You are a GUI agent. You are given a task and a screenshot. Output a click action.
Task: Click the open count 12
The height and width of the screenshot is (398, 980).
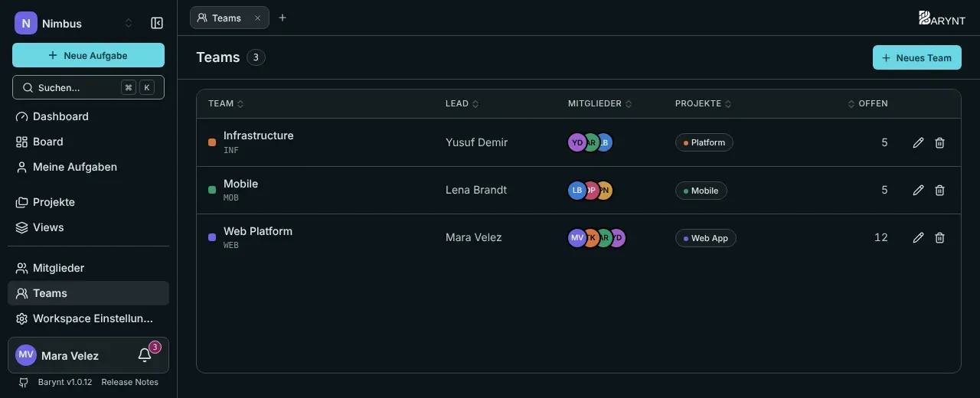(x=881, y=237)
